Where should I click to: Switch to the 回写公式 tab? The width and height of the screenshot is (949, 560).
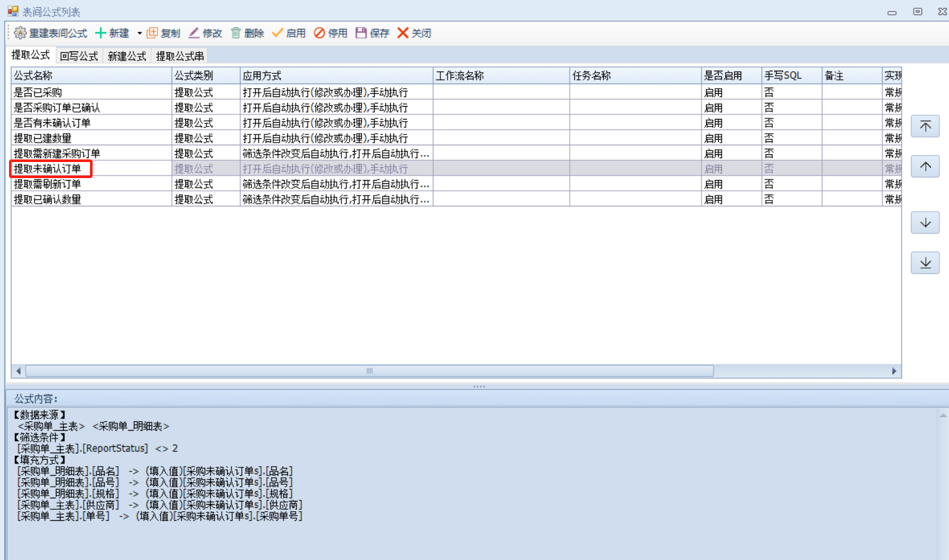(78, 56)
